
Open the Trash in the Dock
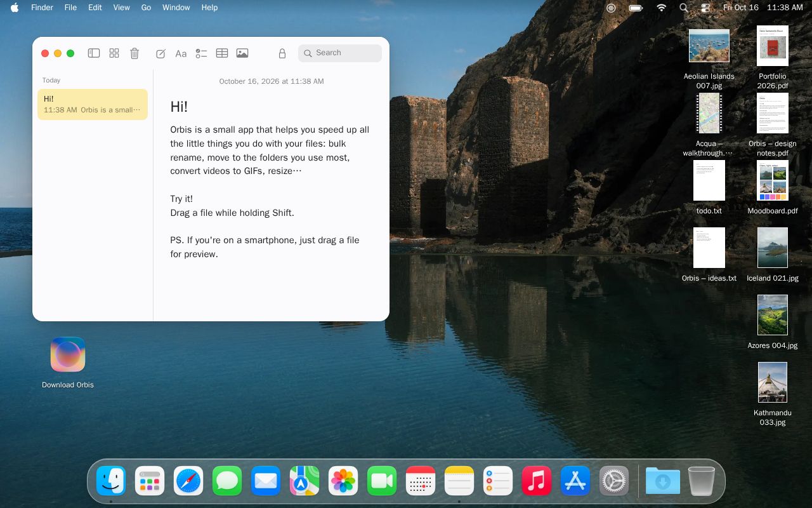(701, 481)
